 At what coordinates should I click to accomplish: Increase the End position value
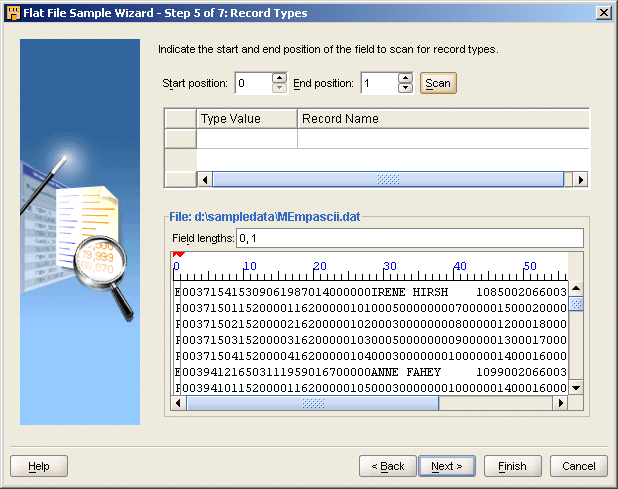pyautogui.click(x=405, y=78)
